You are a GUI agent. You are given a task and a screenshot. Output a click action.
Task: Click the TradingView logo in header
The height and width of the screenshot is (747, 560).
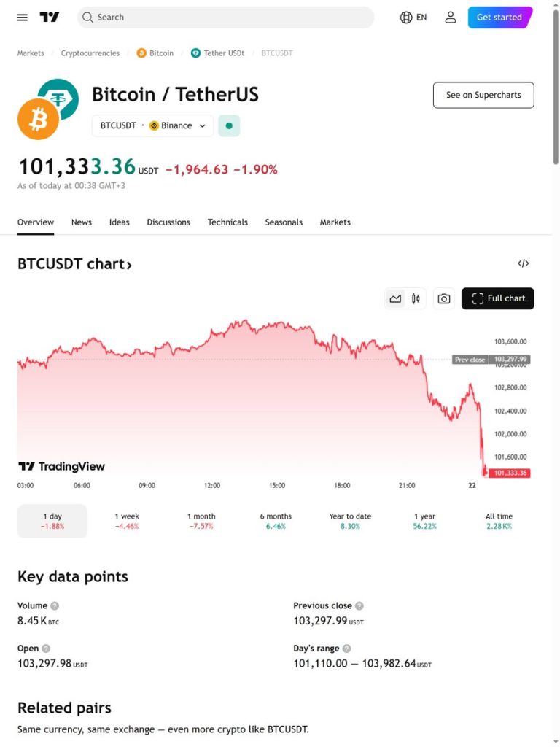coord(50,18)
